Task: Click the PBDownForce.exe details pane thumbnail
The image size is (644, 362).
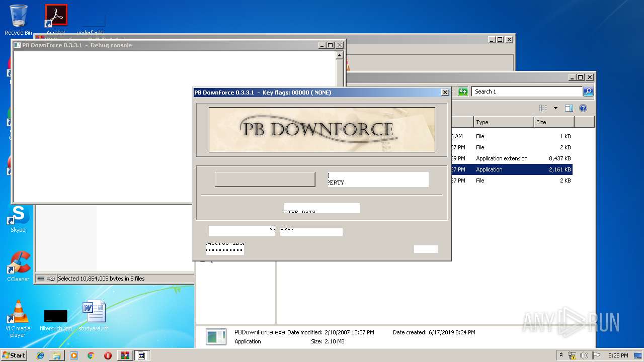Action: coord(216,337)
